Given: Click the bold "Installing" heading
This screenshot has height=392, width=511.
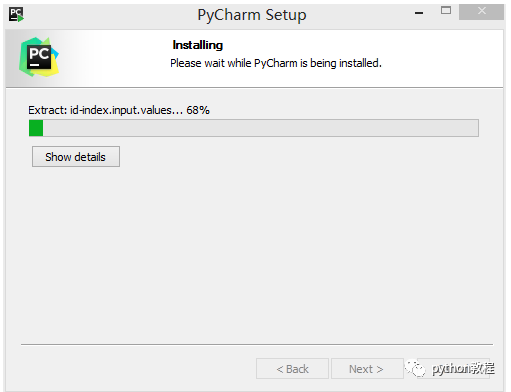Looking at the screenshot, I should tap(198, 45).
